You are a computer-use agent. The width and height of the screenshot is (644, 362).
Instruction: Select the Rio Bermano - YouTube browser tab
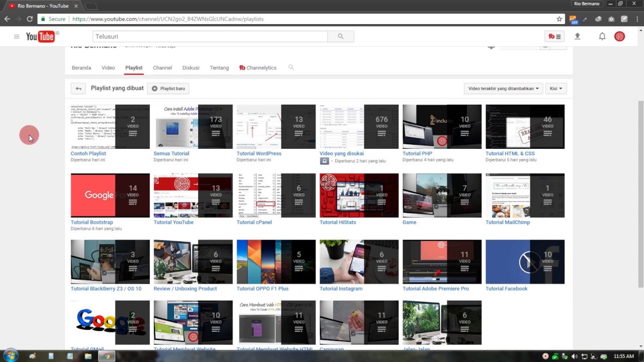coord(43,6)
